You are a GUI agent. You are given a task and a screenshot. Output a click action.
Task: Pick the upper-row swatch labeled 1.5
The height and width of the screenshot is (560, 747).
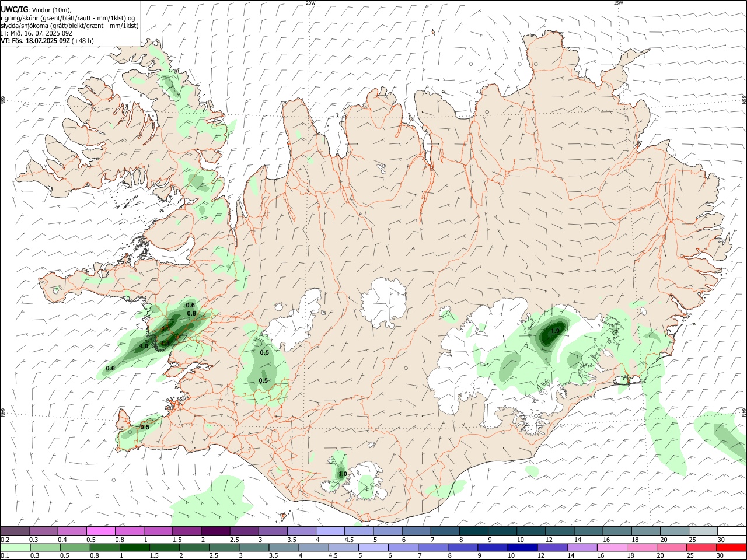(187, 531)
